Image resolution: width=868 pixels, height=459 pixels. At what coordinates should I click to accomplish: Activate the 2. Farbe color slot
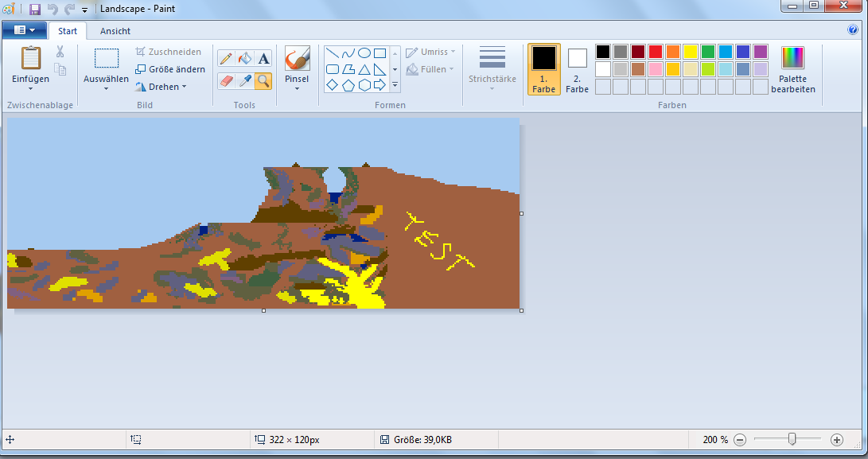577,69
